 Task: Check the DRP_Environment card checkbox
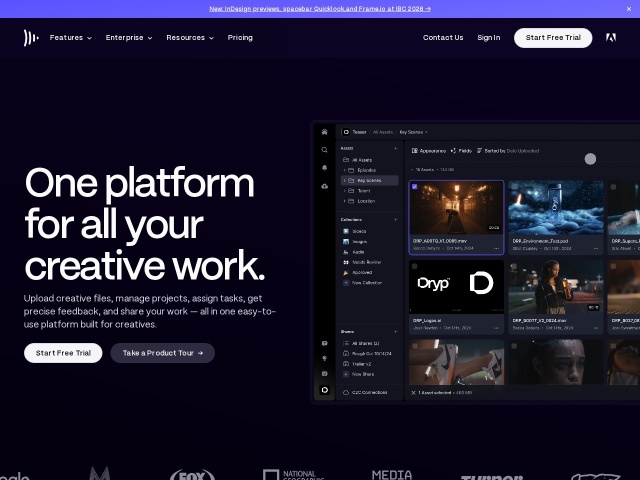tap(514, 187)
